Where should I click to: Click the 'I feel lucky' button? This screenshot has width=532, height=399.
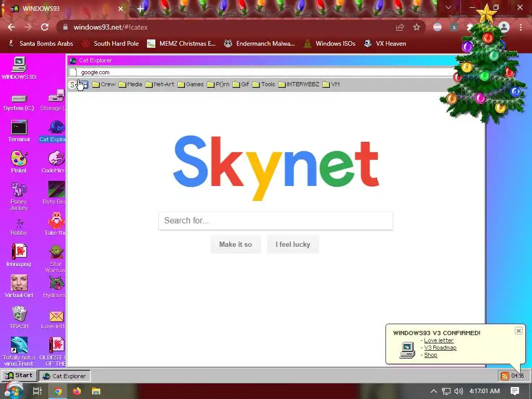(x=293, y=244)
